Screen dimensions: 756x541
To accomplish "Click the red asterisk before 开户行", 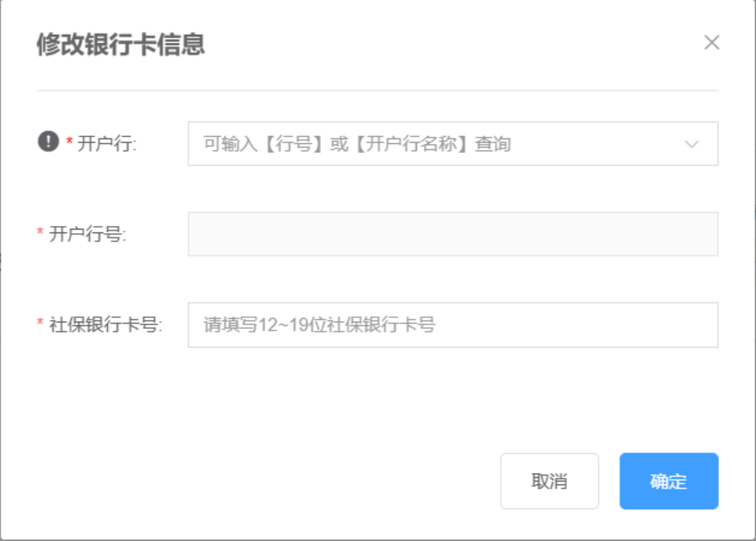I will [x=70, y=143].
